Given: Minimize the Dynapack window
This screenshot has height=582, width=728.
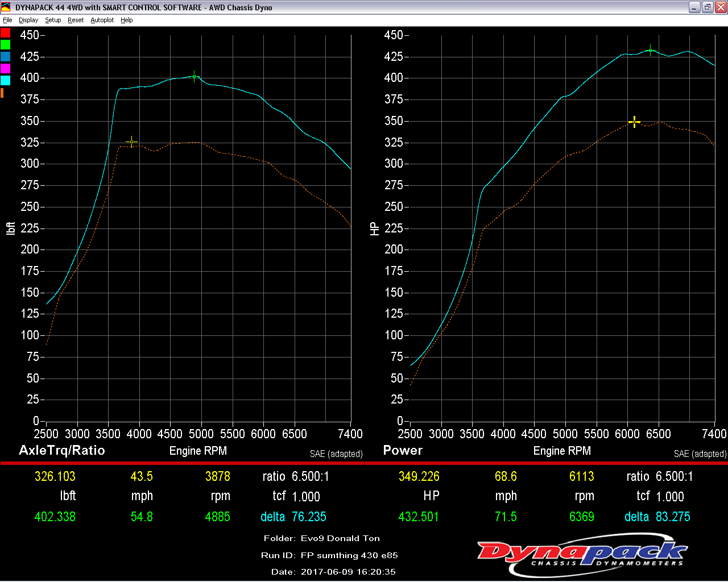Looking at the screenshot, I should (x=694, y=7).
